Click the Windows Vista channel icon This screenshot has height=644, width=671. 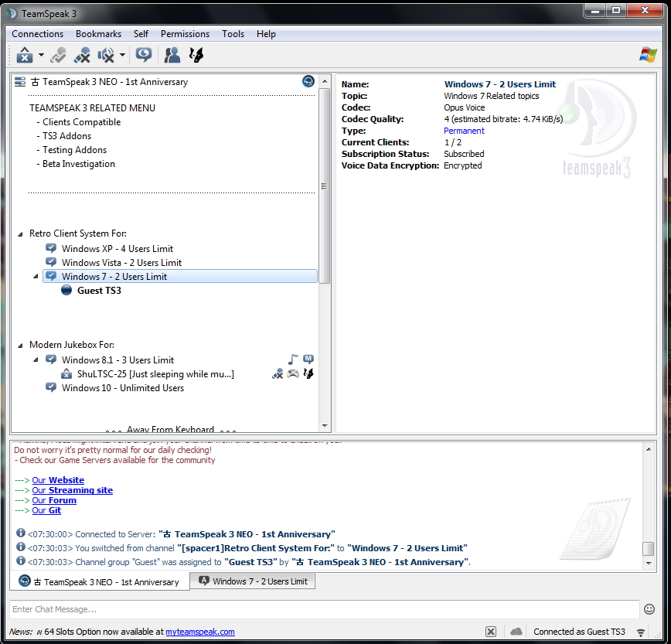[51, 262]
